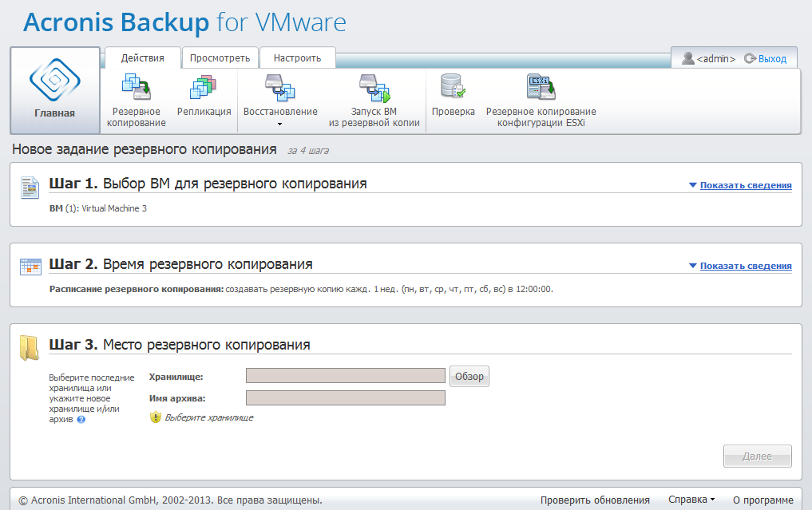This screenshot has height=510, width=812.
Task: Click the help question mark icon
Action: [x=81, y=419]
